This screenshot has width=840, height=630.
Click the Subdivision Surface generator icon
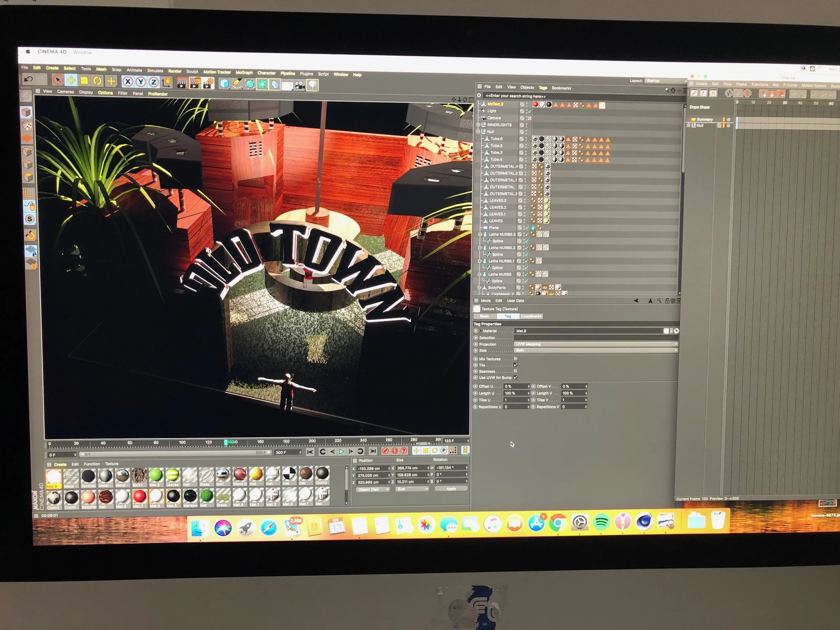click(x=250, y=84)
